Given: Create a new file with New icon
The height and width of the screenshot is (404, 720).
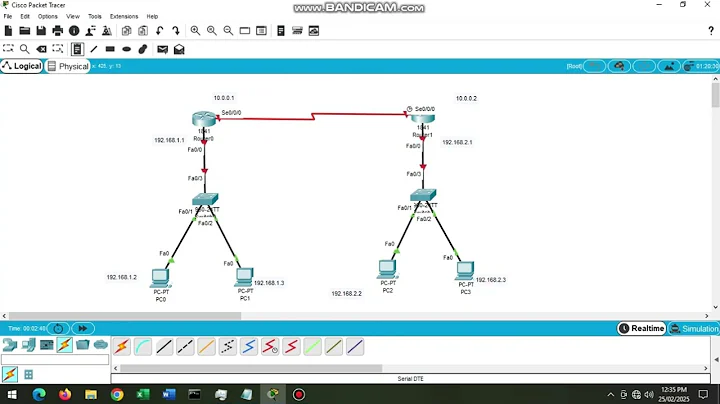Looking at the screenshot, I should (x=8, y=31).
